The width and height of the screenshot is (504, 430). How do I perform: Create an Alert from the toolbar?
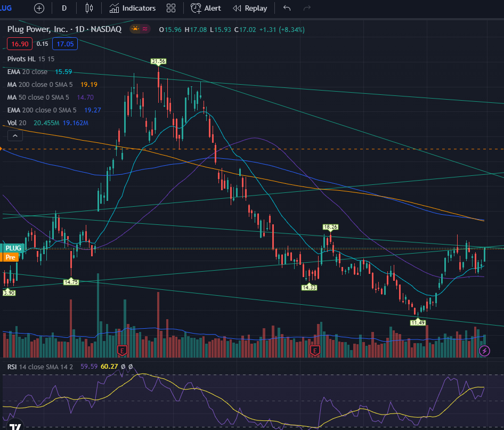point(206,9)
